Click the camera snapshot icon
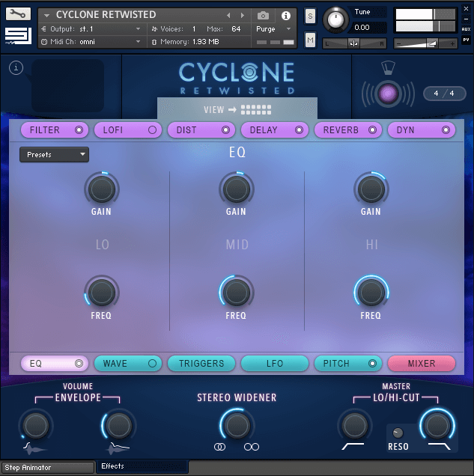Image resolution: width=474 pixels, height=476 pixels. pos(263,15)
